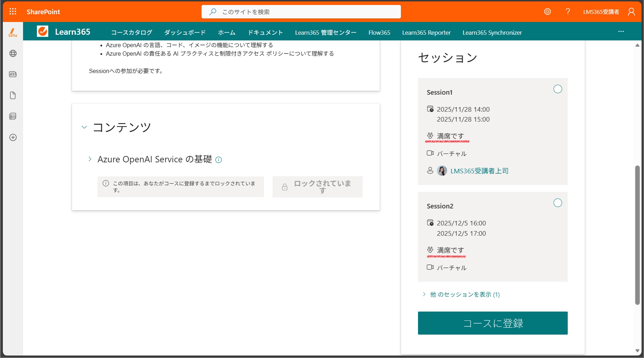Image resolution: width=644 pixels, height=358 pixels.
Task: Click the SharePoint title link
Action: point(43,12)
